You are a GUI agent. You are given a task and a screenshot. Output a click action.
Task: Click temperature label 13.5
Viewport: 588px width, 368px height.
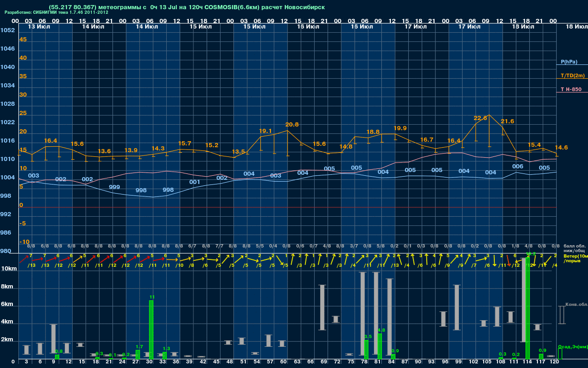click(x=238, y=152)
